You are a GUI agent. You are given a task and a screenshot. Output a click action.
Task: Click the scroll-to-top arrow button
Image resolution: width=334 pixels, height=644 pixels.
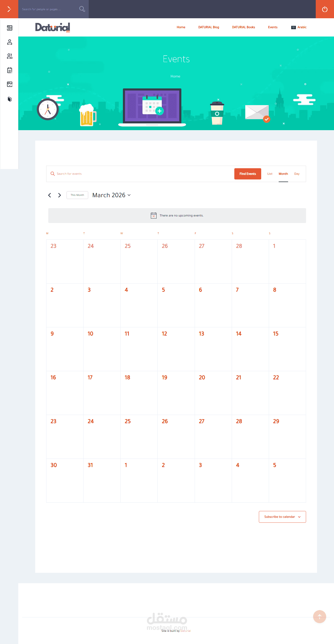point(319,617)
